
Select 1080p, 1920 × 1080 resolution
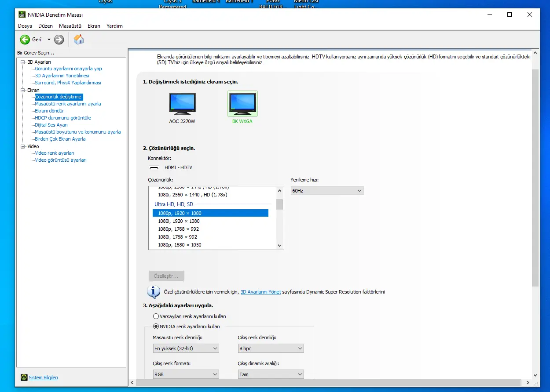click(210, 213)
